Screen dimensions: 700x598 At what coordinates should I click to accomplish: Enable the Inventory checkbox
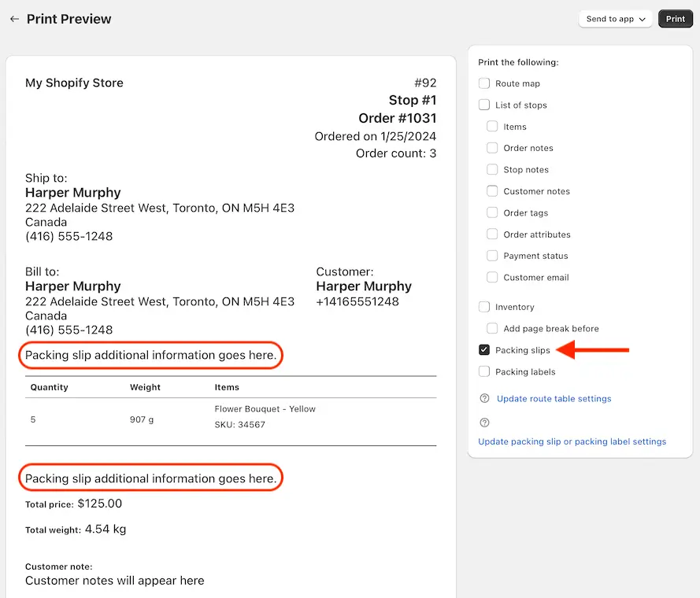[484, 307]
